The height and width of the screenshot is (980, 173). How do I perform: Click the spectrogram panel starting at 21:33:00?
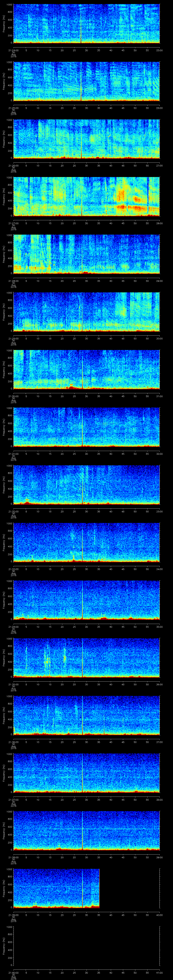click(86, 542)
